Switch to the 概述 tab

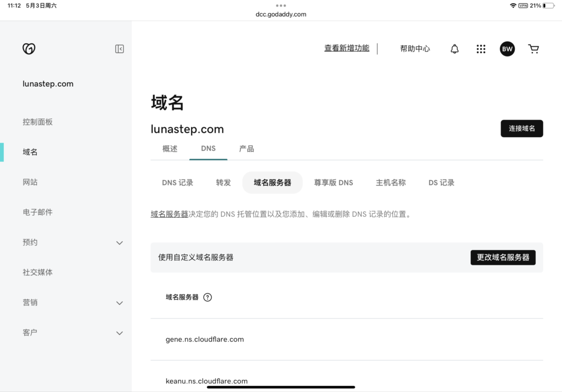170,149
